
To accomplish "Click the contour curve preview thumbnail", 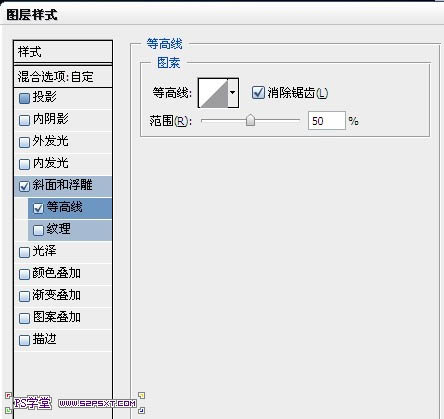I will coord(213,93).
